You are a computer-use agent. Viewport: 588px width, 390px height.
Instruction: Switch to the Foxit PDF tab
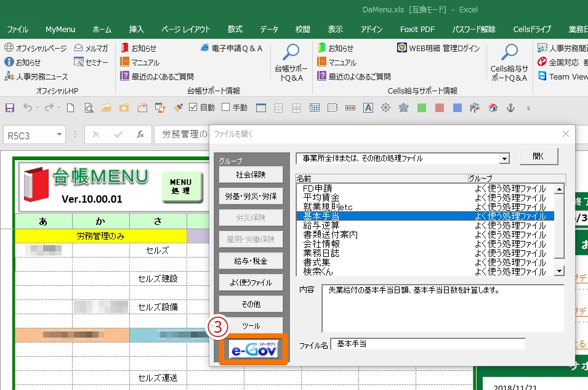pos(417,30)
